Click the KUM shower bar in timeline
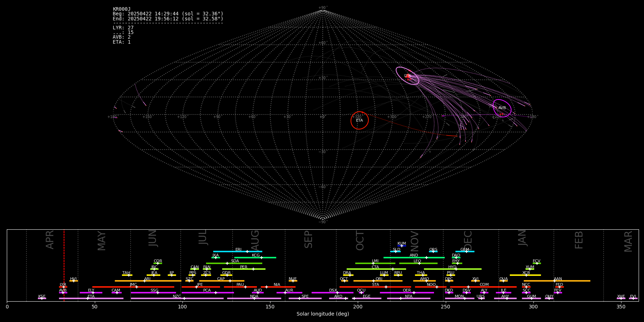Screen dimensions: 644x322 [402, 246]
